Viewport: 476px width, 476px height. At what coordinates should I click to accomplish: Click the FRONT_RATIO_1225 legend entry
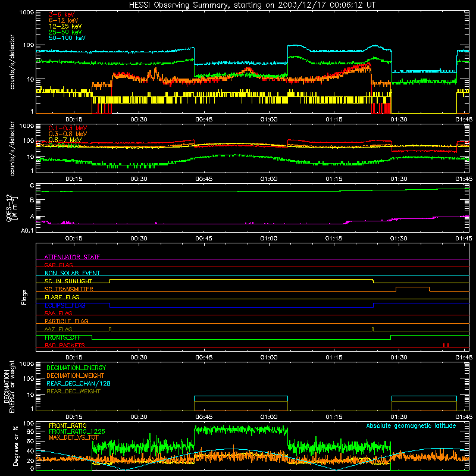coord(77,431)
